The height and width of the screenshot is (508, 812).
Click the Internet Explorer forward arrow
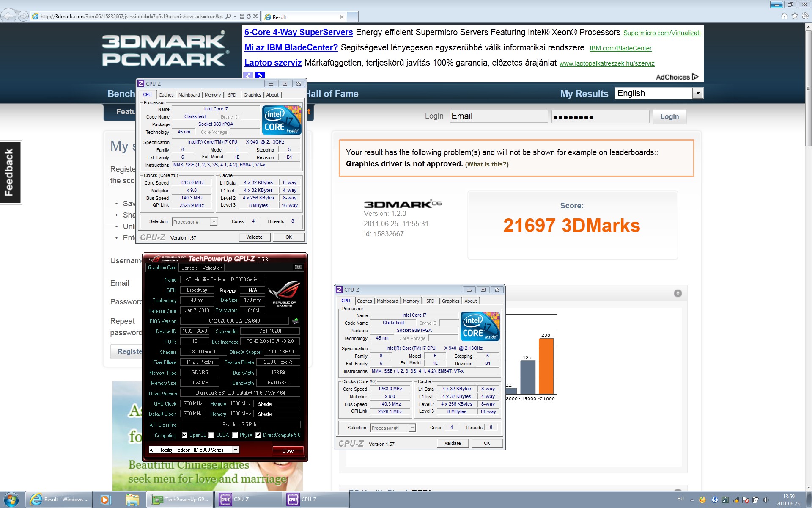23,16
